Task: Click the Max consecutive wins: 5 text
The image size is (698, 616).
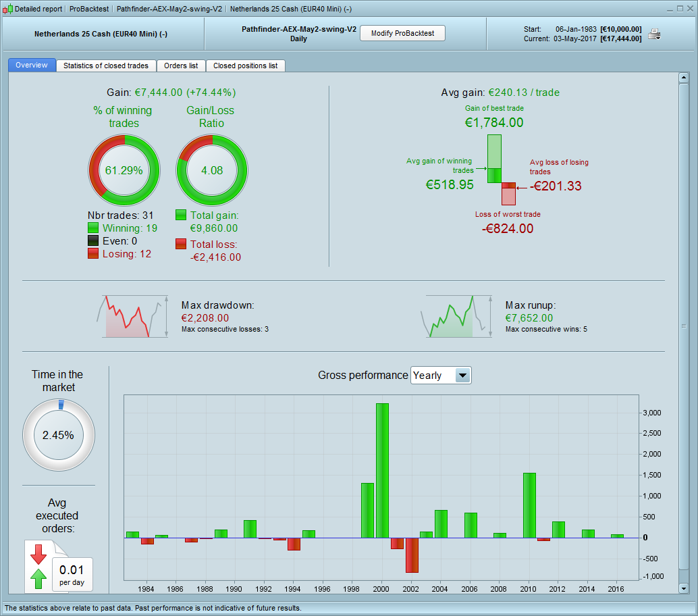Action: coord(546,329)
